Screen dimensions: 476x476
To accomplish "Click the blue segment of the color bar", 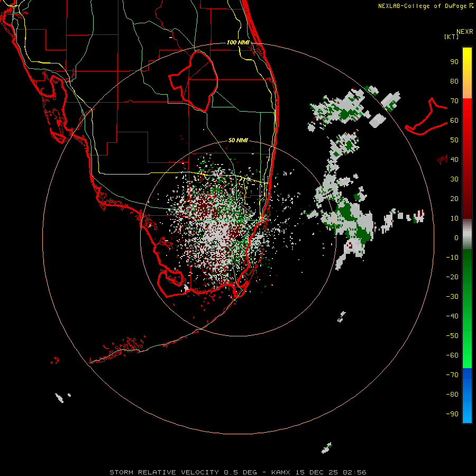I will click(467, 396).
